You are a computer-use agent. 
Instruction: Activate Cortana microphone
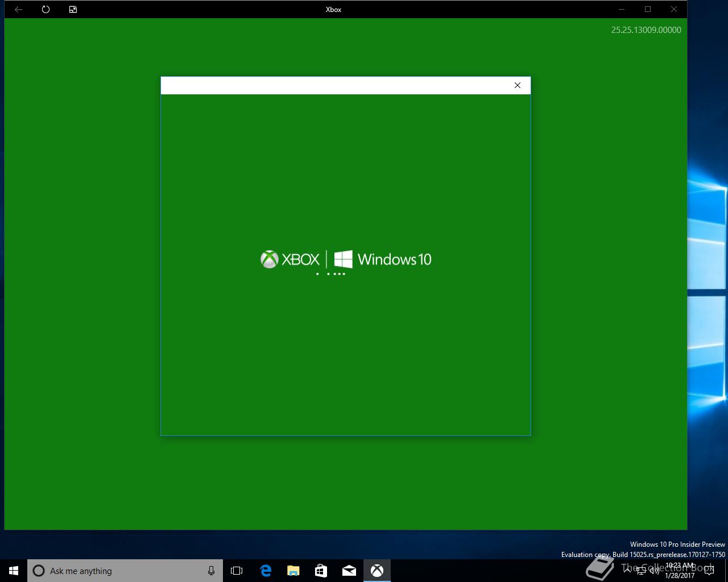[x=211, y=571]
